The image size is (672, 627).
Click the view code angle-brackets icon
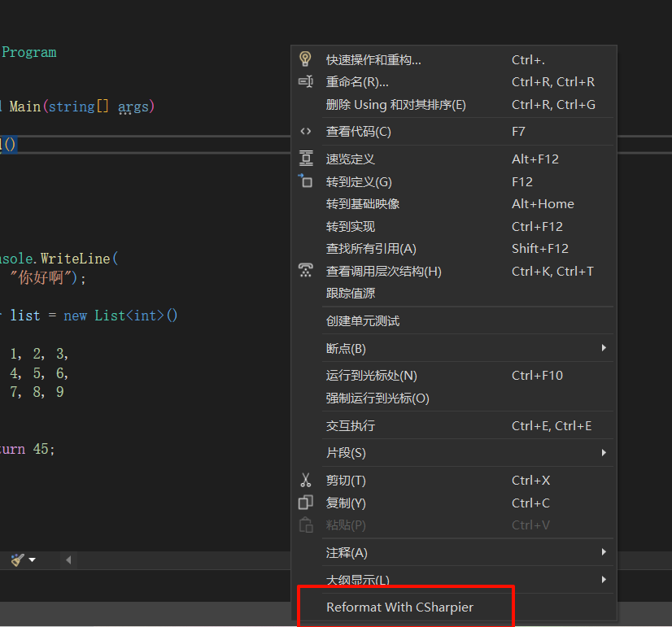tap(306, 132)
